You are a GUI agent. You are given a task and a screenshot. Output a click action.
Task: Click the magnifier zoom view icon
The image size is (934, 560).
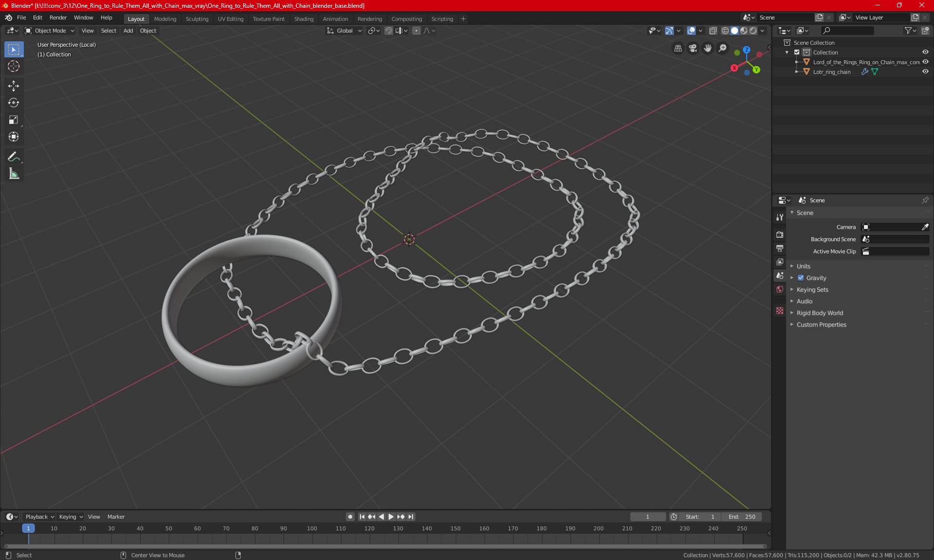point(723,48)
